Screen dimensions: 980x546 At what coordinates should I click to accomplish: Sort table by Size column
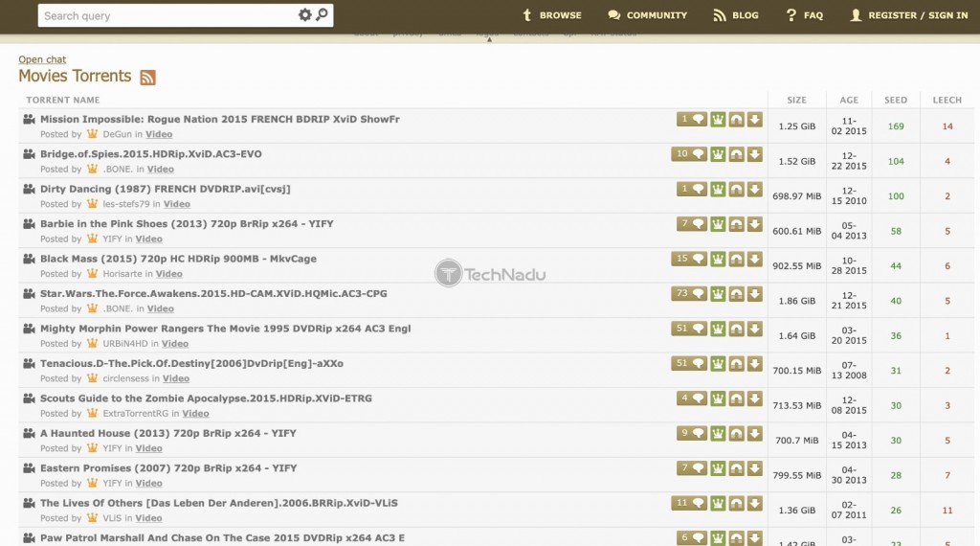point(796,100)
